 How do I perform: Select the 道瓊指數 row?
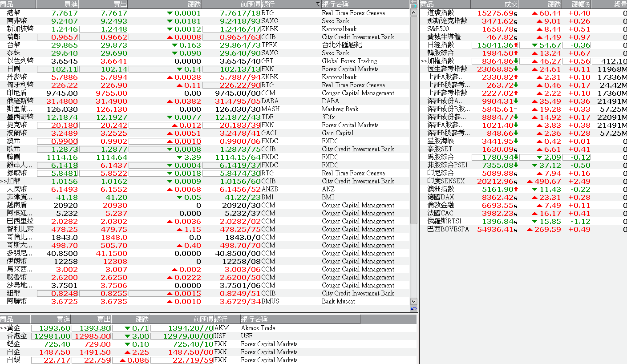[x=524, y=13]
